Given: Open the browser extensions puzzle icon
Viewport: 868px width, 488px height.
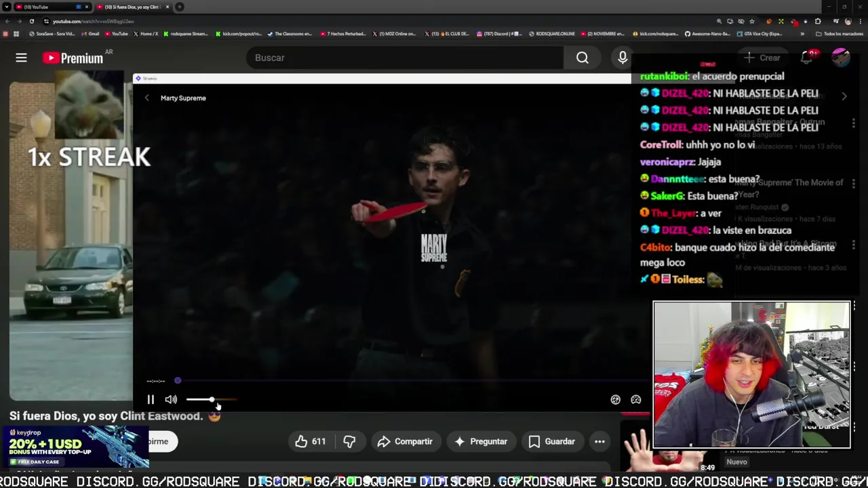Looking at the screenshot, I should point(818,21).
